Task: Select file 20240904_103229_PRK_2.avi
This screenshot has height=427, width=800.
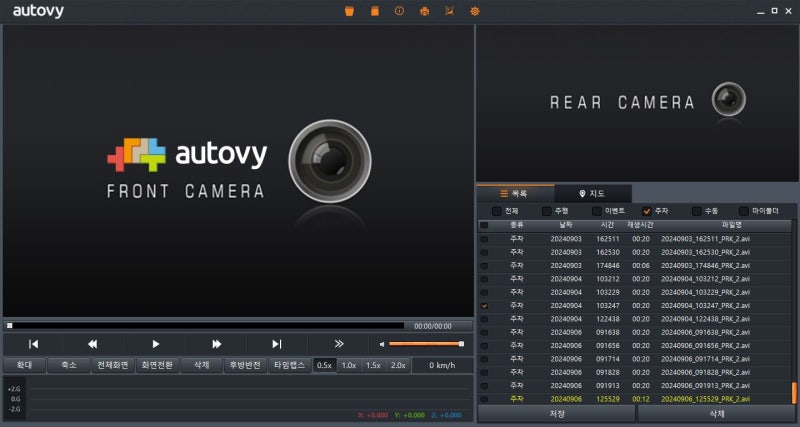Action: coord(635,292)
